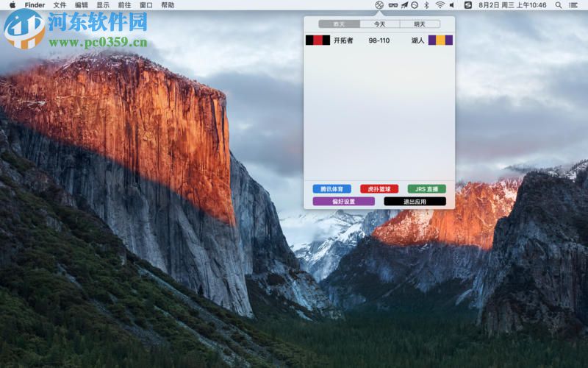This screenshot has width=588, height=368.
Task: Open the volume control in menu bar
Action: 452,5
